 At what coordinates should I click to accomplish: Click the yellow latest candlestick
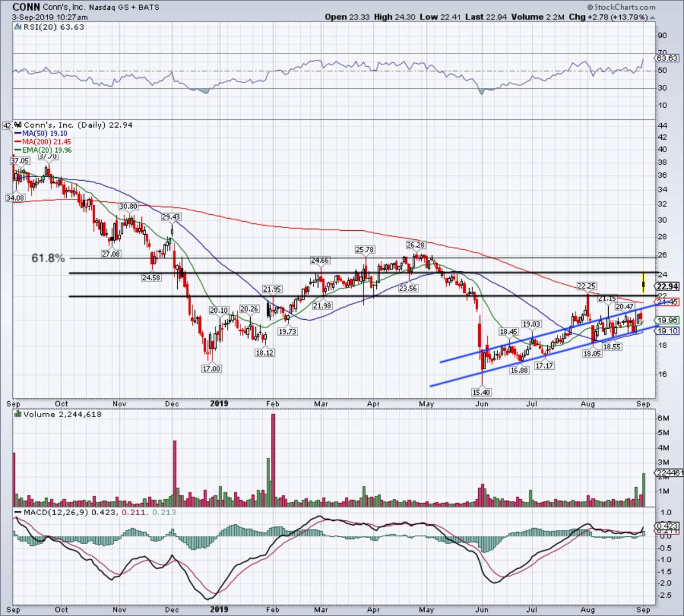point(644,283)
